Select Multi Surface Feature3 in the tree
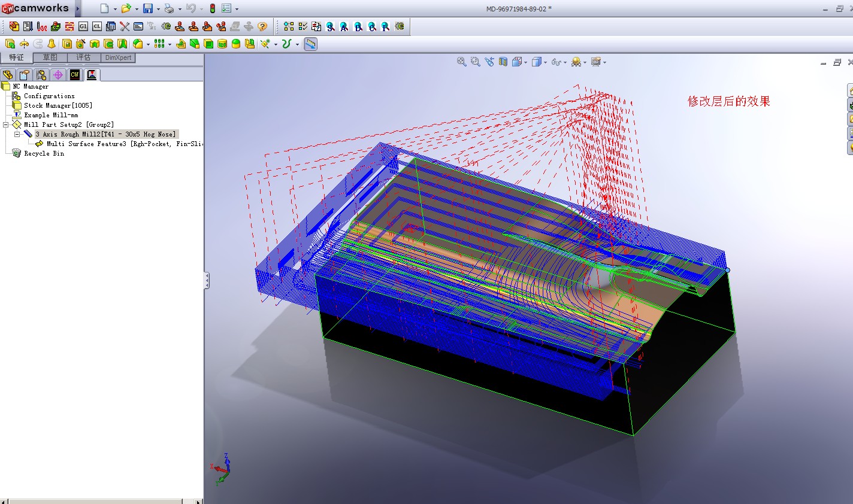Image resolution: width=853 pixels, height=504 pixels. (124, 144)
